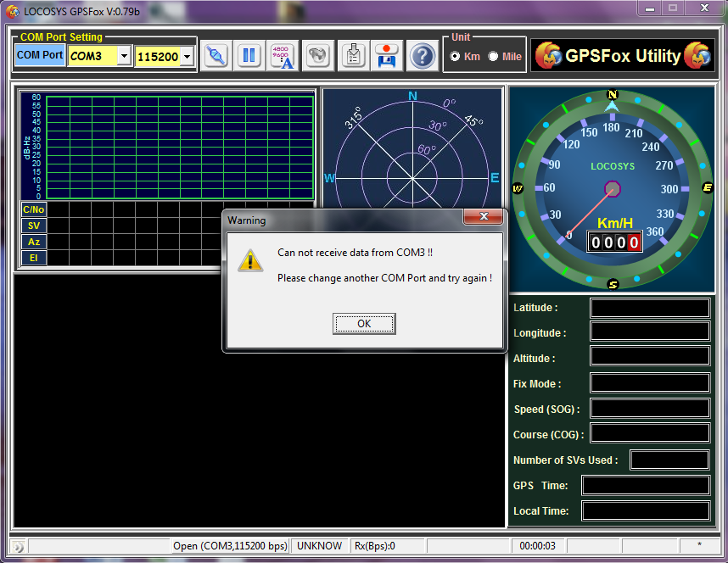
Task: Click the SV row label
Action: click(33, 226)
